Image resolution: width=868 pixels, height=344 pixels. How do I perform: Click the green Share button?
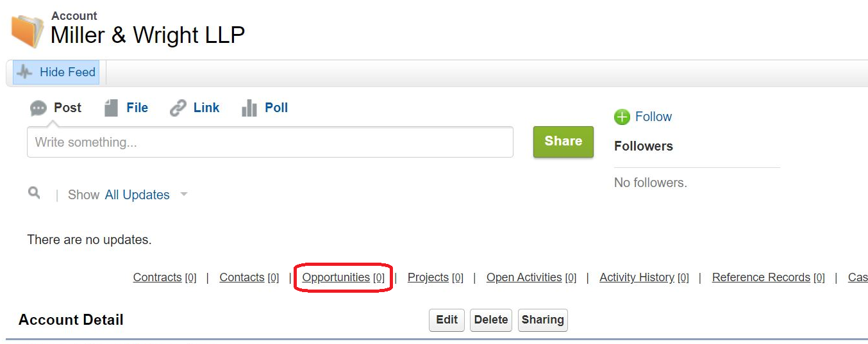[563, 142]
